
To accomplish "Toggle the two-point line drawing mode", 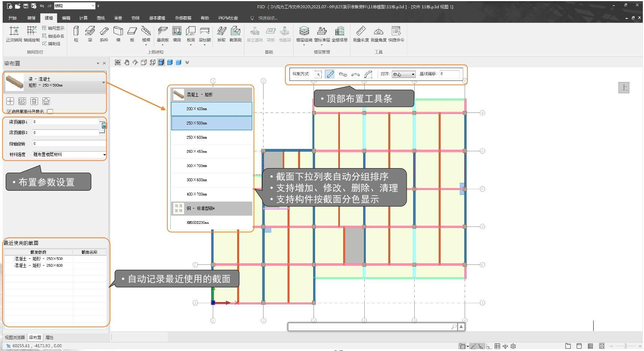I will tap(330, 74).
